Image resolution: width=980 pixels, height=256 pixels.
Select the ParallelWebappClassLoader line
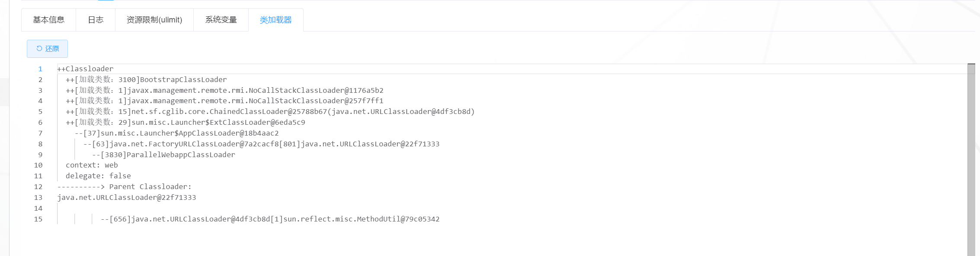click(x=163, y=155)
